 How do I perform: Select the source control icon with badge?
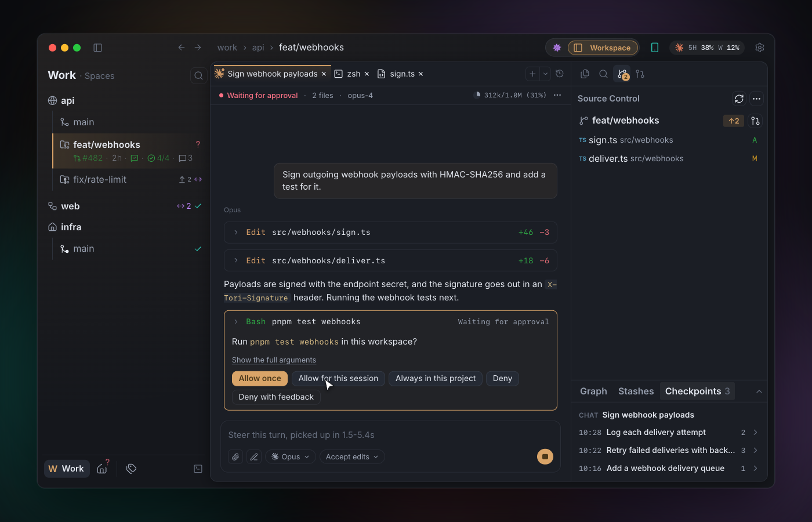coord(622,74)
